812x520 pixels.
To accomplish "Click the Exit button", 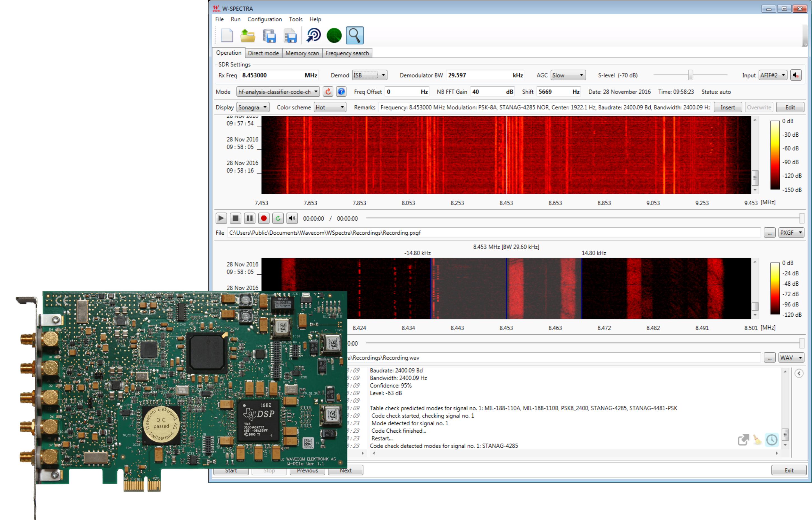I will 789,470.
